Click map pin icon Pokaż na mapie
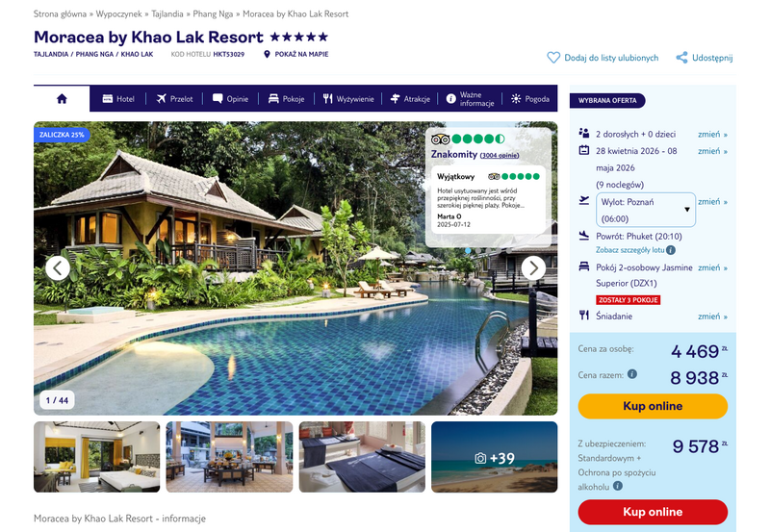This screenshot has height=532, width=770. (x=267, y=54)
